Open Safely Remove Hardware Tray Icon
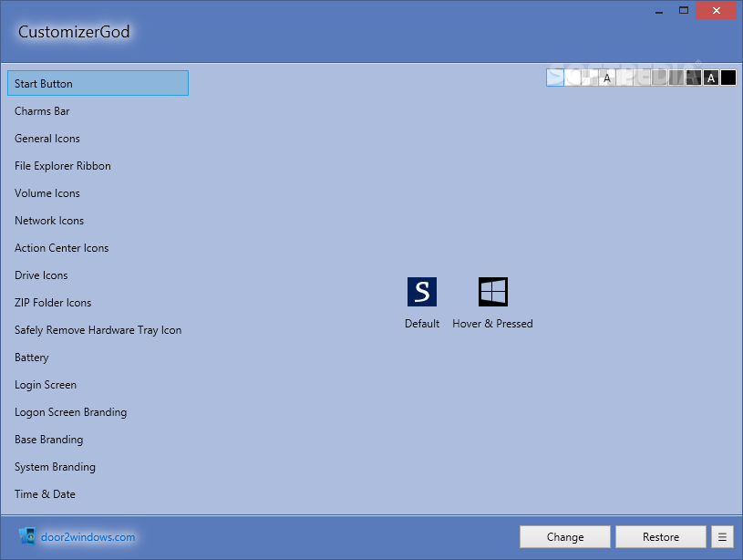 click(x=98, y=330)
